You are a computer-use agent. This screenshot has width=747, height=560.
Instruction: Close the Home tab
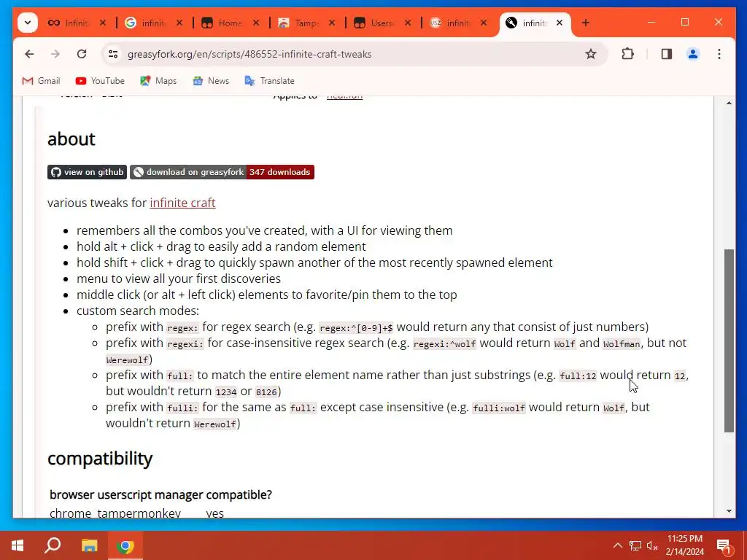(x=256, y=23)
